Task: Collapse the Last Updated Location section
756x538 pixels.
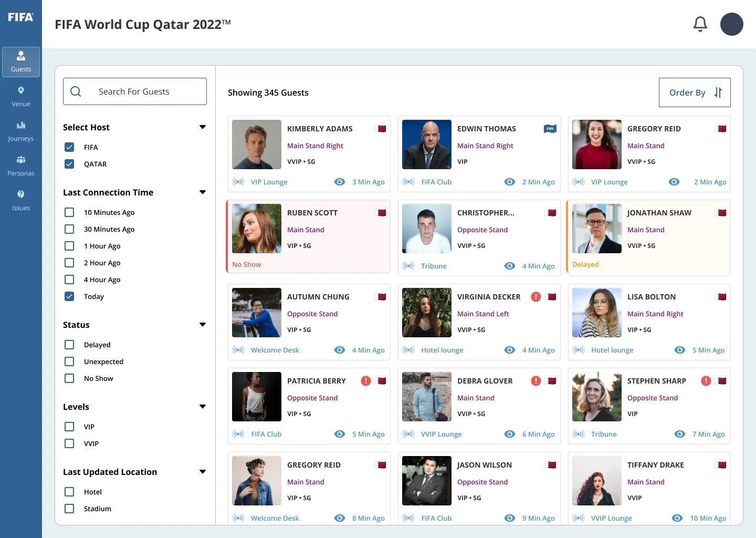Action: tap(203, 472)
